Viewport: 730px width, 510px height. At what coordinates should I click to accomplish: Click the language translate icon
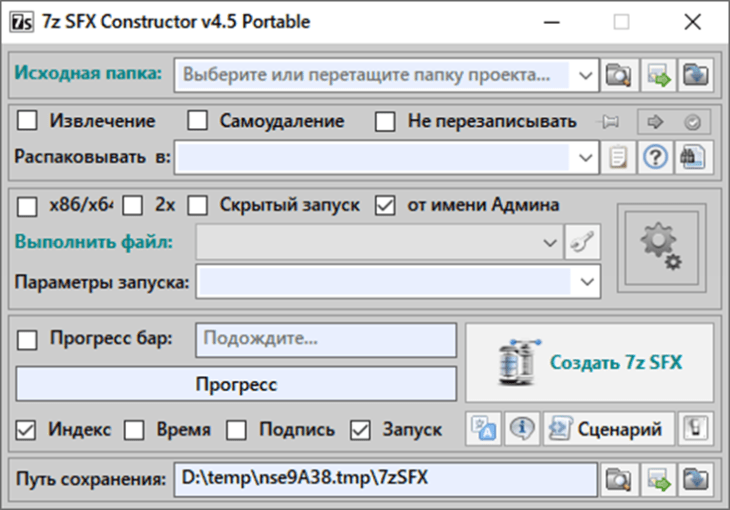click(483, 428)
